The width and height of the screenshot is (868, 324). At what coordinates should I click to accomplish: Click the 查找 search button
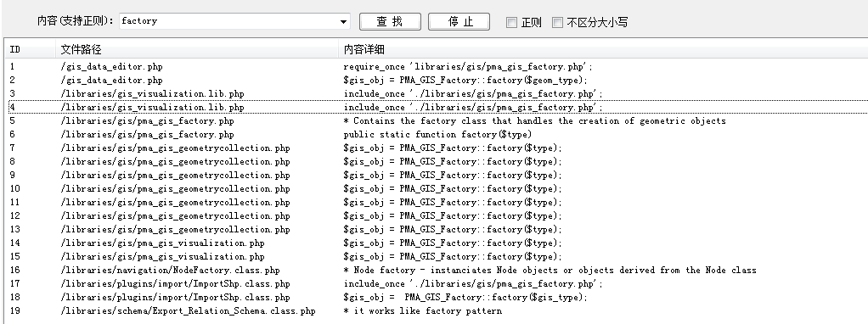[391, 21]
